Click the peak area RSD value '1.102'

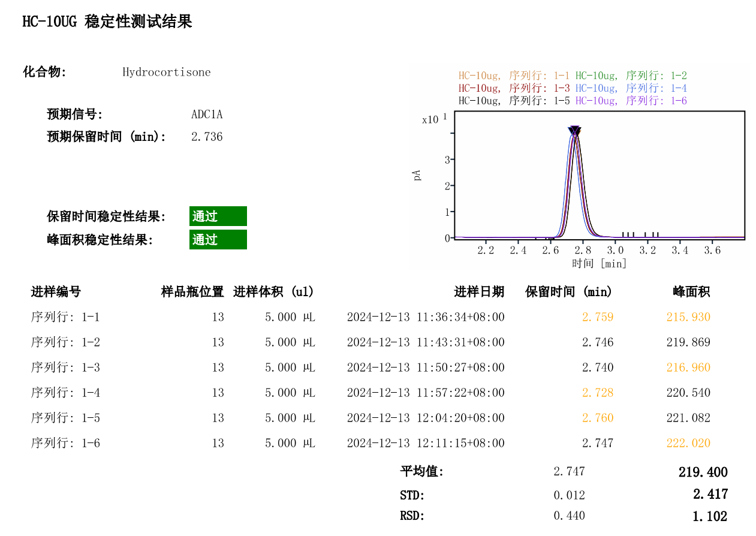(x=710, y=516)
